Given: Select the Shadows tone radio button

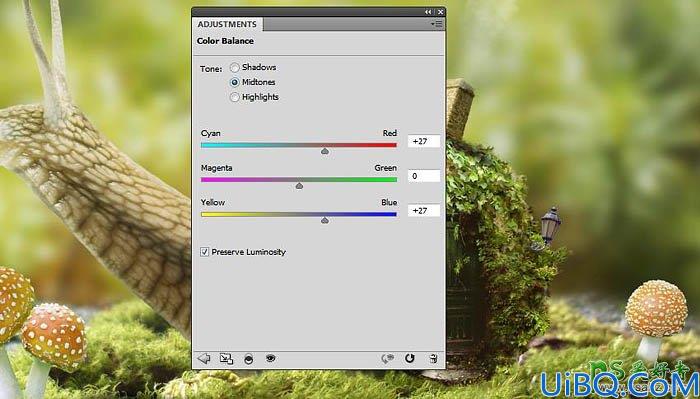Looking at the screenshot, I should (235, 68).
